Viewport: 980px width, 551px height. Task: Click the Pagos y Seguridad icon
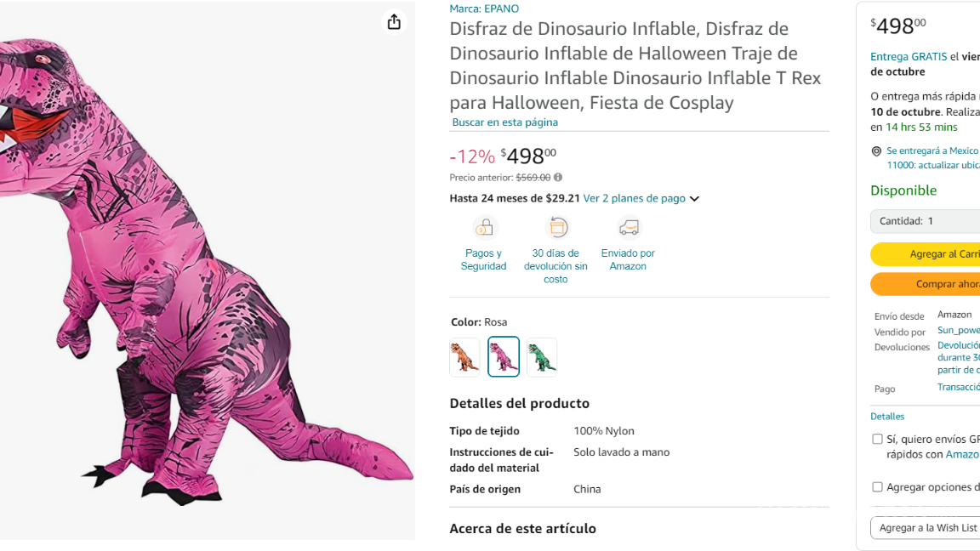click(483, 228)
